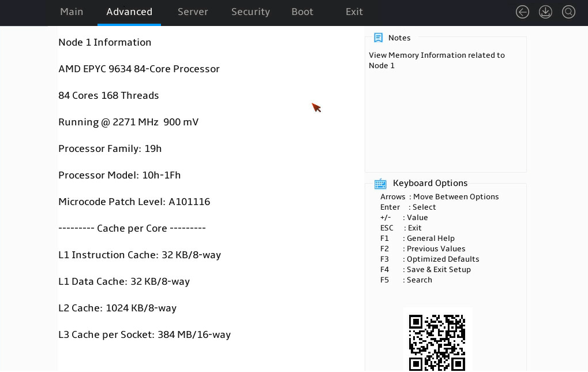
Task: Select 'Microcode Patch Level: A101116' row
Action: click(x=134, y=202)
